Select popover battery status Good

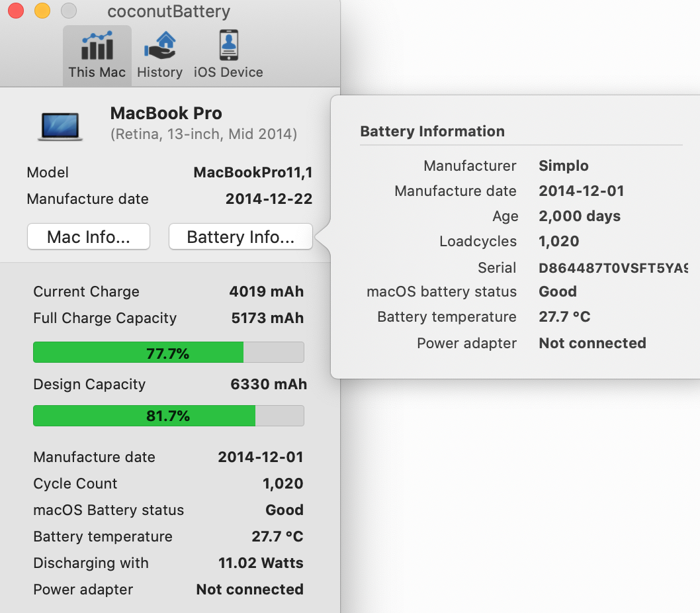click(558, 291)
